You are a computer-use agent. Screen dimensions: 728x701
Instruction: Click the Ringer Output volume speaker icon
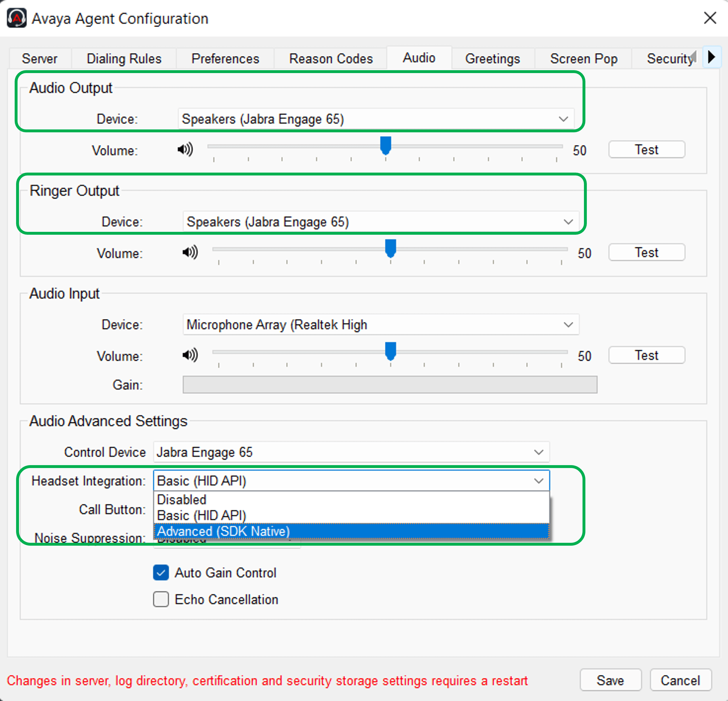190,252
